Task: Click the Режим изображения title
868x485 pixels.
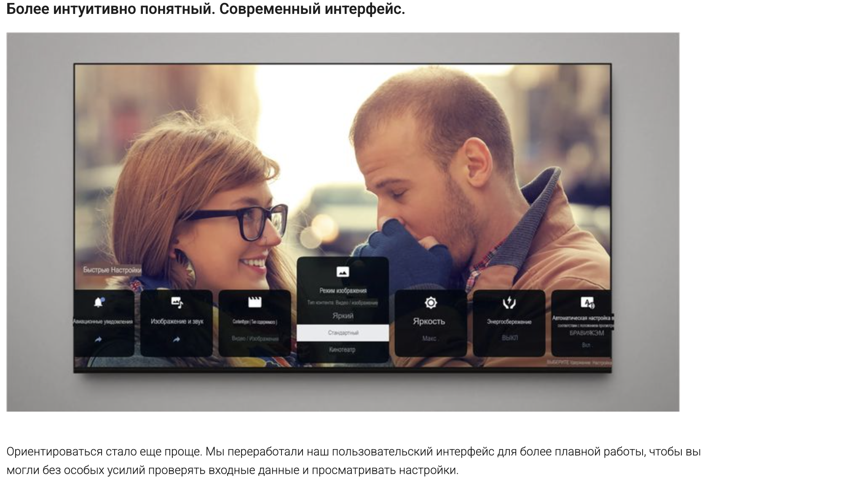Action: (343, 291)
